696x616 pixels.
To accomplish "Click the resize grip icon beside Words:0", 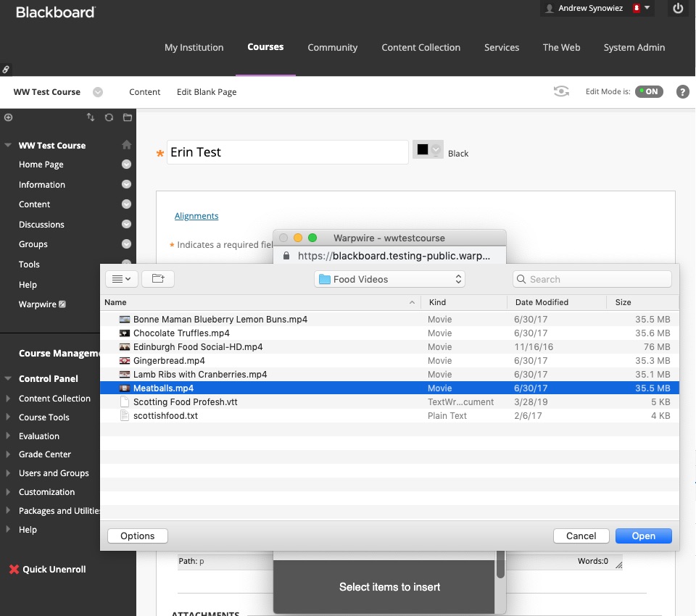I will 618,565.
